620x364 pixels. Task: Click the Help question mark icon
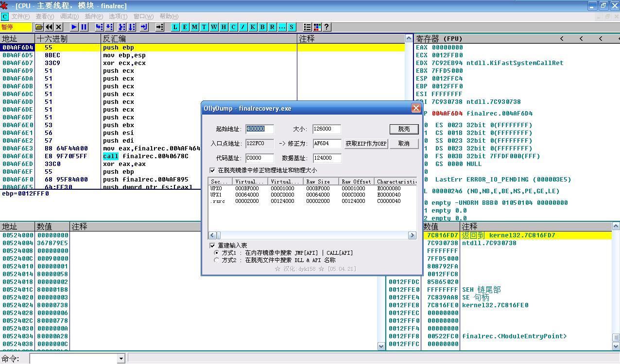tap(327, 27)
